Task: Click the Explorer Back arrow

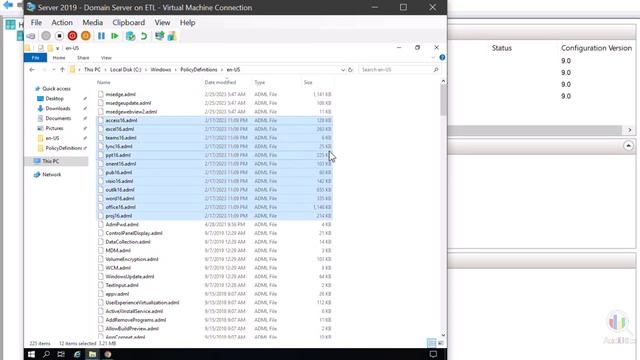Action: tap(32, 70)
